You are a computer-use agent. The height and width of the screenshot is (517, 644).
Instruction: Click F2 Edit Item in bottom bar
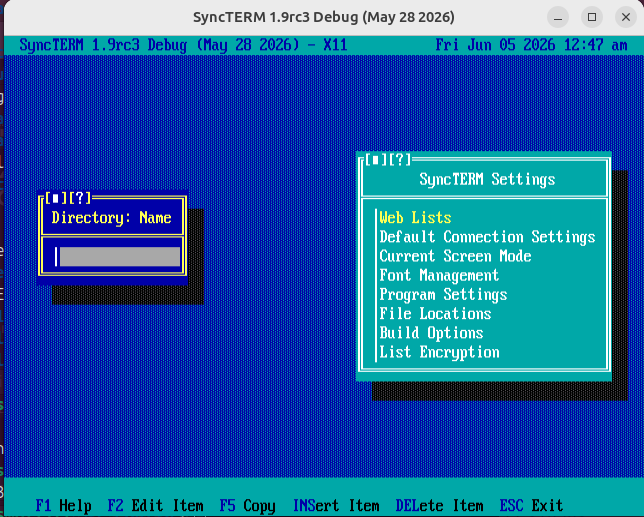coord(155,506)
